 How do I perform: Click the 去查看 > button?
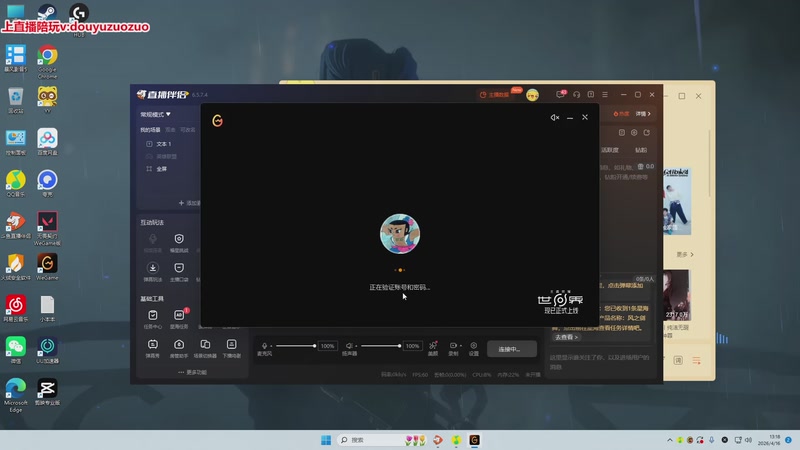click(x=566, y=337)
